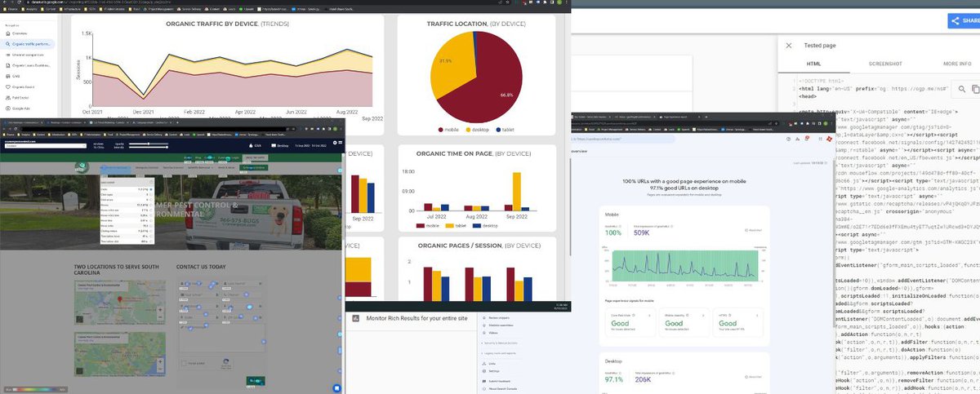
Task: Switch to the HTML tab
Action: coord(813,64)
